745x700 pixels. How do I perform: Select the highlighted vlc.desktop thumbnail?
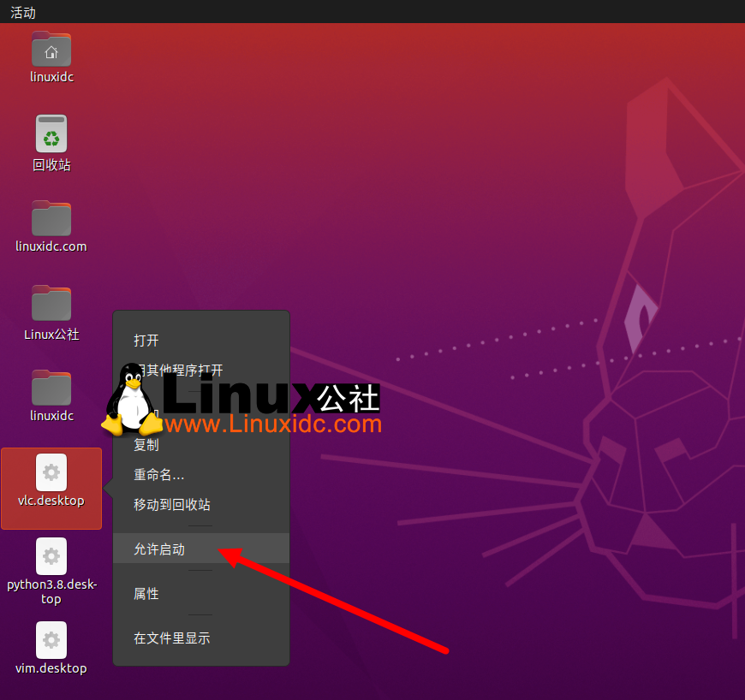pos(51,488)
